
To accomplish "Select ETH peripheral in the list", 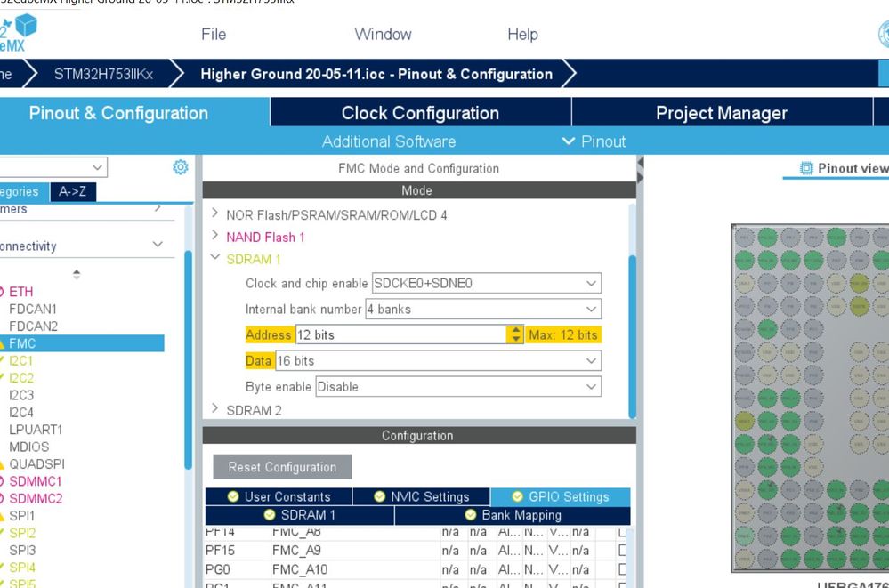I will click(x=21, y=292).
